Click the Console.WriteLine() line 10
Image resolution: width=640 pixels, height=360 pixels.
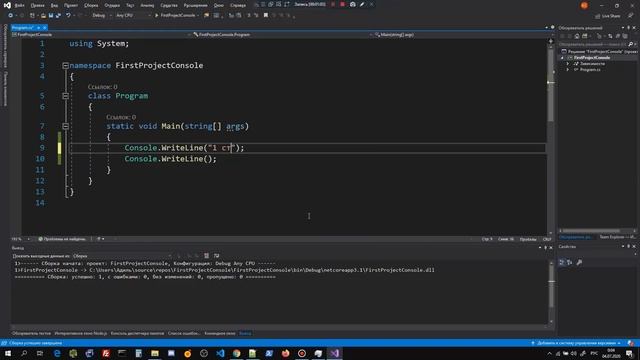pyautogui.click(x=171, y=159)
